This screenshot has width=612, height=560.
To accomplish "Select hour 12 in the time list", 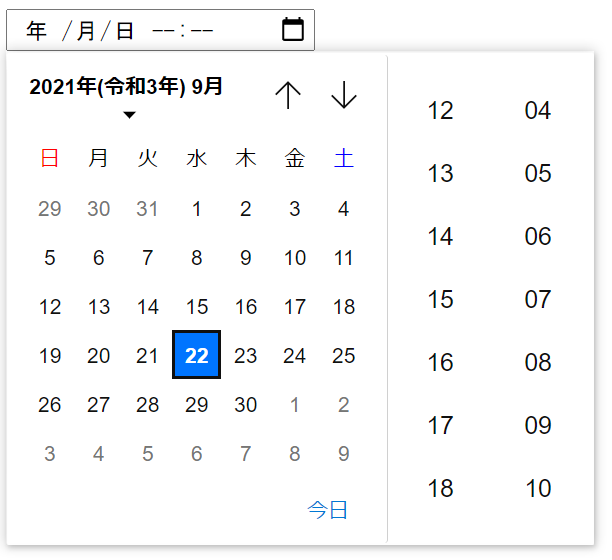I will (x=440, y=110).
